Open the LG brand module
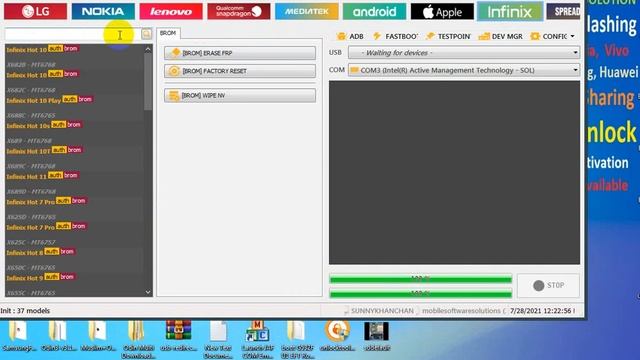Image resolution: width=640 pixels, height=360 pixels. point(36,11)
